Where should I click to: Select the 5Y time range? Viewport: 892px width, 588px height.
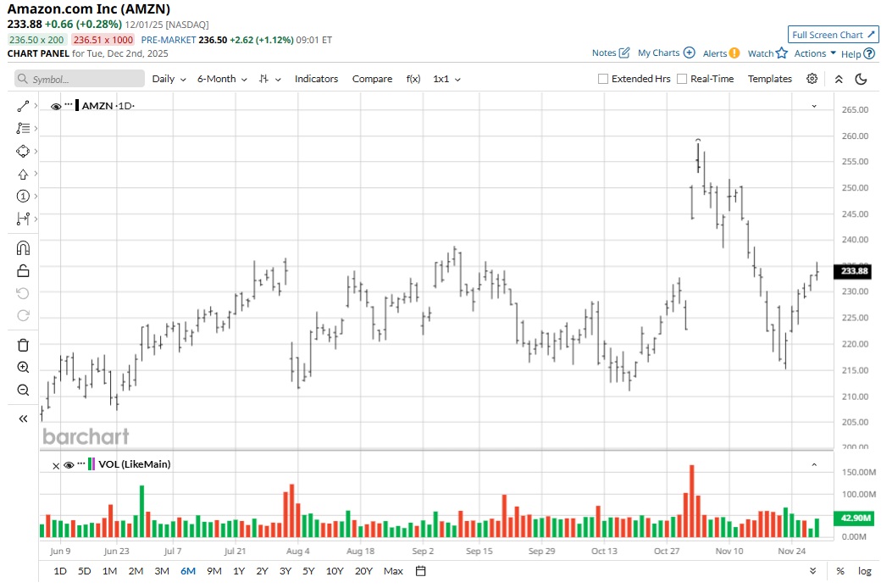(x=308, y=571)
